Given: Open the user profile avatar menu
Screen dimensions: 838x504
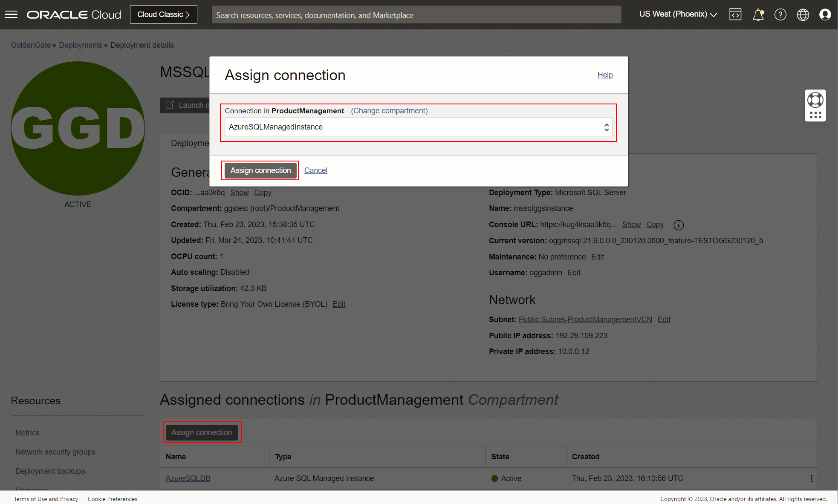Looking at the screenshot, I should click(825, 14).
